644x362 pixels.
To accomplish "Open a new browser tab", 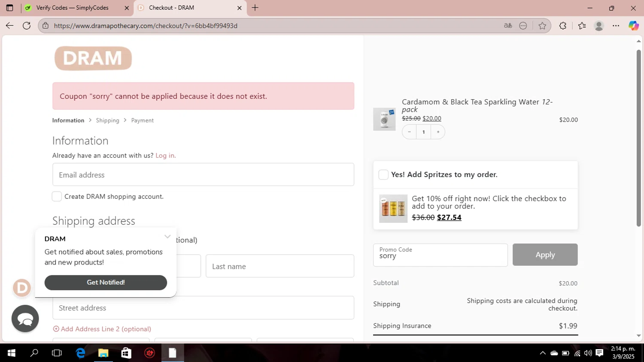I will click(x=255, y=8).
